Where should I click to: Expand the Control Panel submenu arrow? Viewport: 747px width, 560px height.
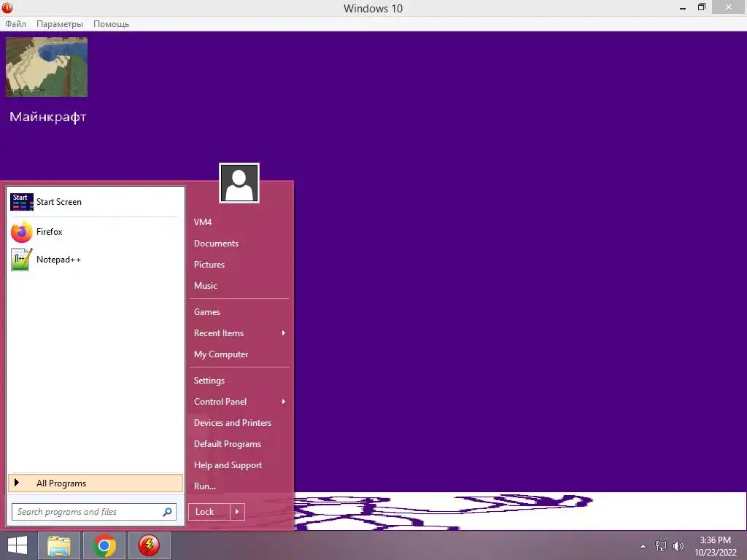284,402
